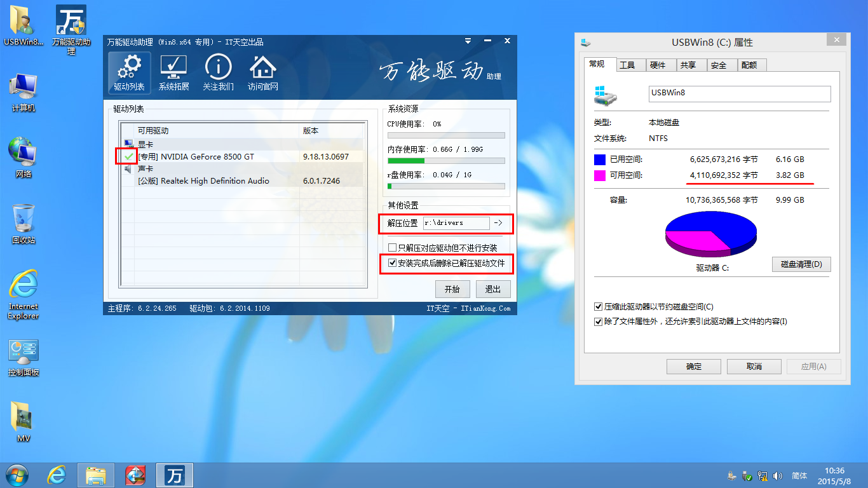Click the blue 已用空间 color swatch
The height and width of the screenshot is (488, 868).
pyautogui.click(x=600, y=159)
